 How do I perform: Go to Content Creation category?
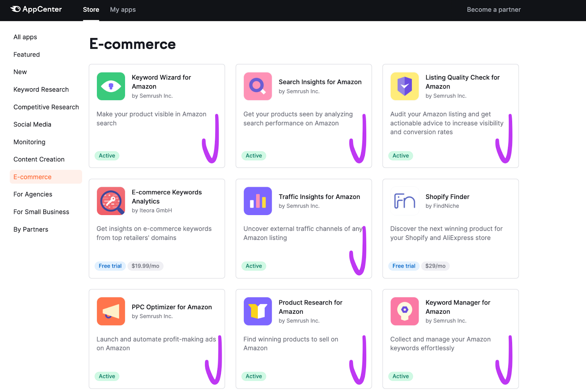tap(39, 159)
